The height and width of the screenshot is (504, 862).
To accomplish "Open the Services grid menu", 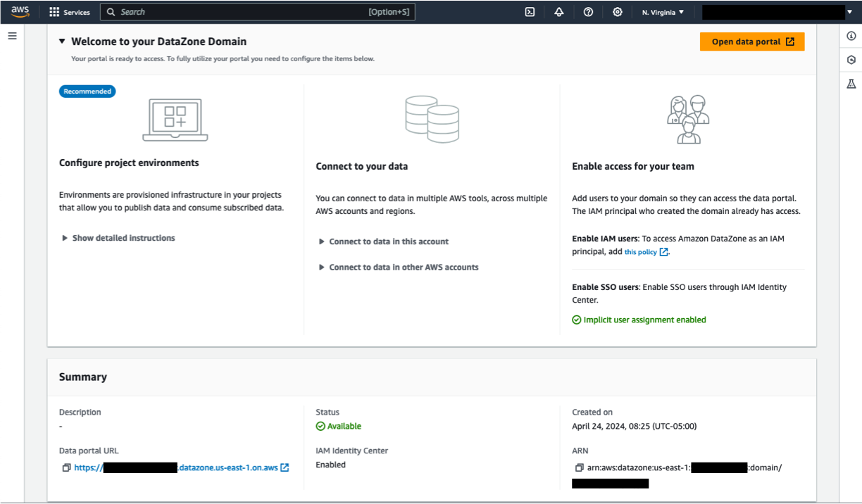I will tap(70, 12).
